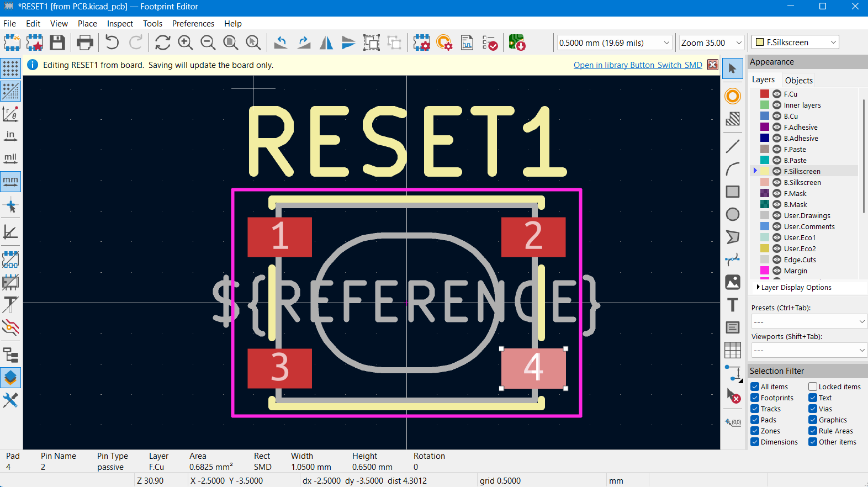
Task: Switch to the Objects tab
Action: 798,81
